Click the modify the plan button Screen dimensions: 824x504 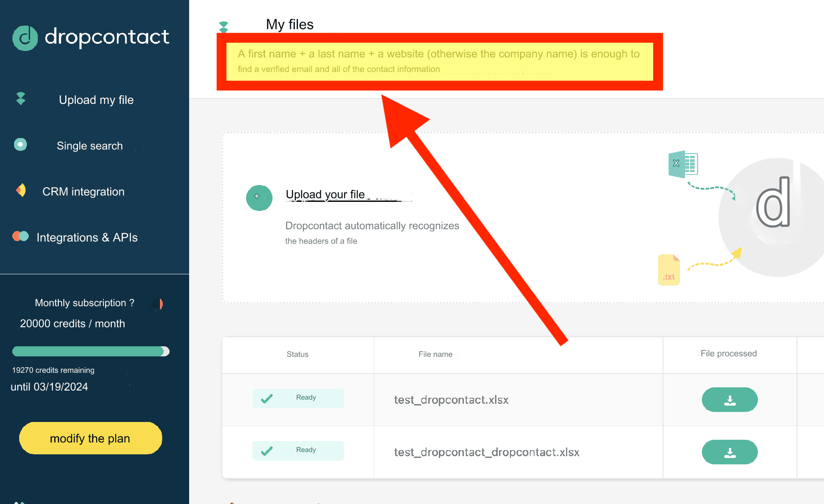tap(90, 438)
